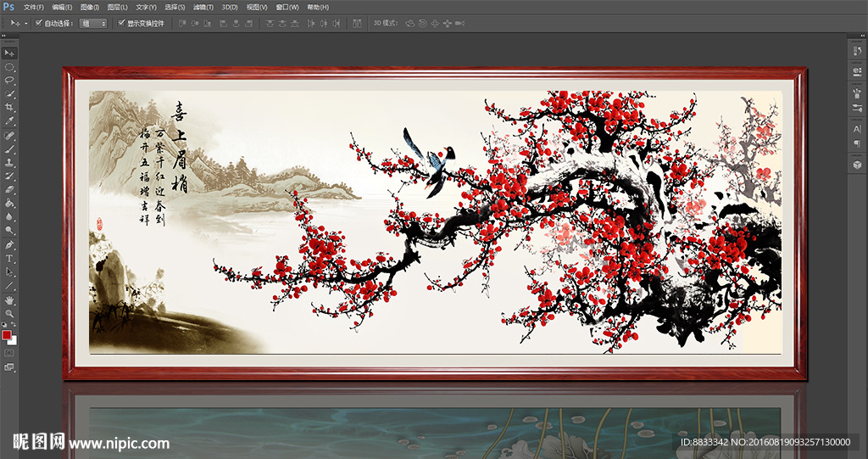Select the Pen tool
Screen dimensions: 868x459
[x=9, y=244]
